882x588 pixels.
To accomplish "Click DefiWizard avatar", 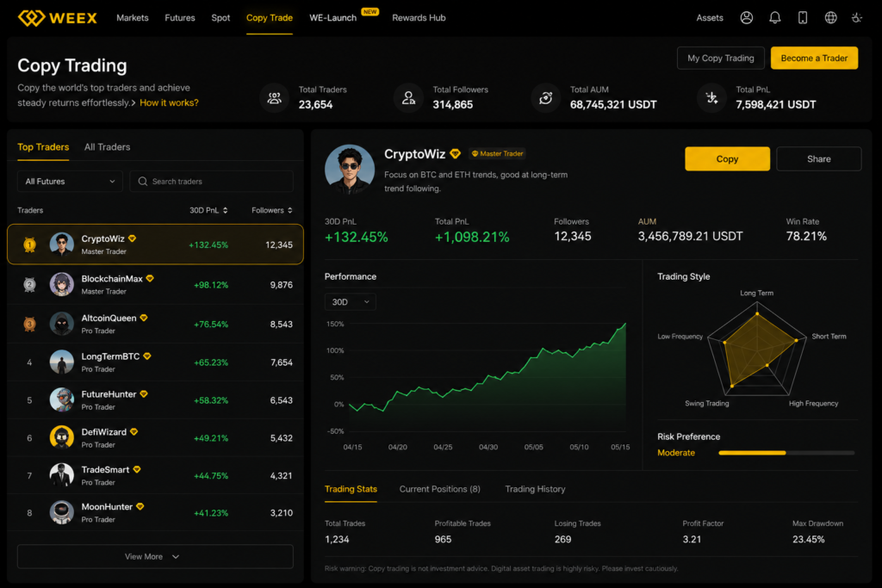I will [x=62, y=437].
